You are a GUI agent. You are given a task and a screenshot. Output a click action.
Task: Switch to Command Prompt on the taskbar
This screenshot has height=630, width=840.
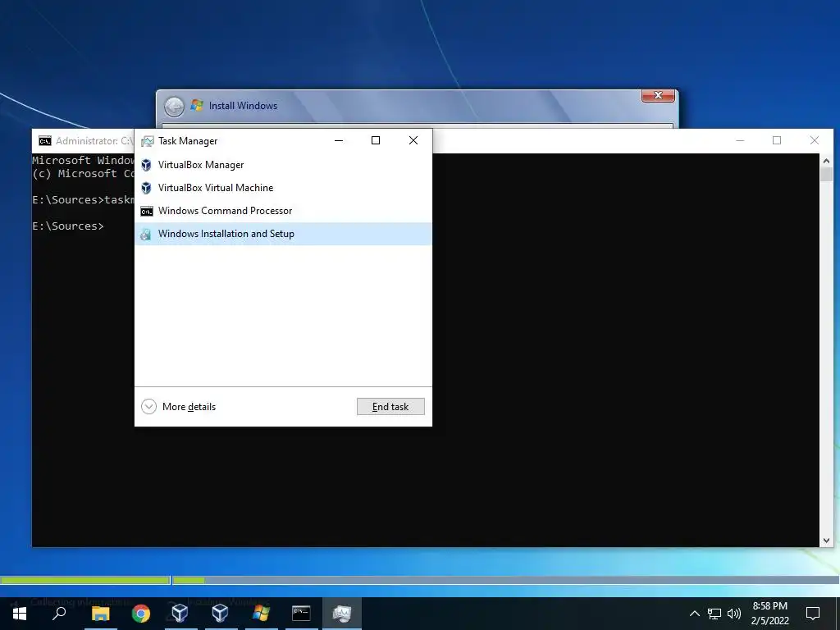(x=301, y=614)
